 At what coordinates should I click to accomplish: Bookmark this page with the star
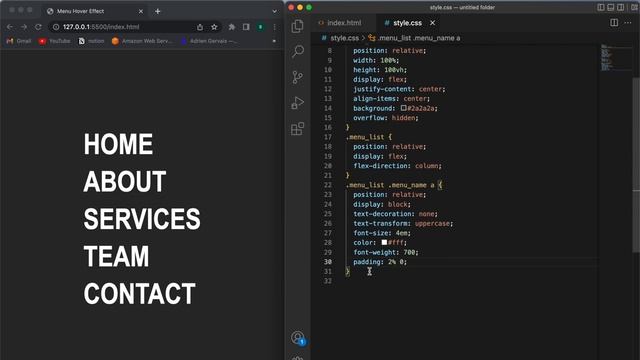pyautogui.click(x=214, y=27)
